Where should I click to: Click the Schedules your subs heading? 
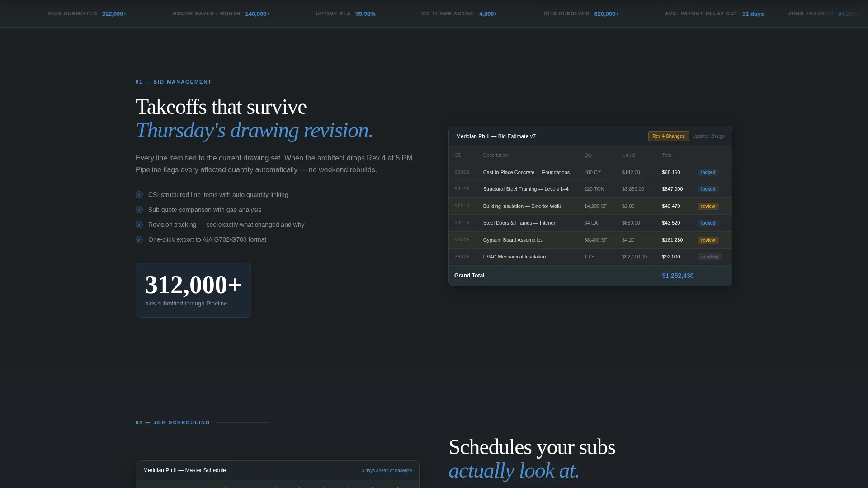pos(532,447)
